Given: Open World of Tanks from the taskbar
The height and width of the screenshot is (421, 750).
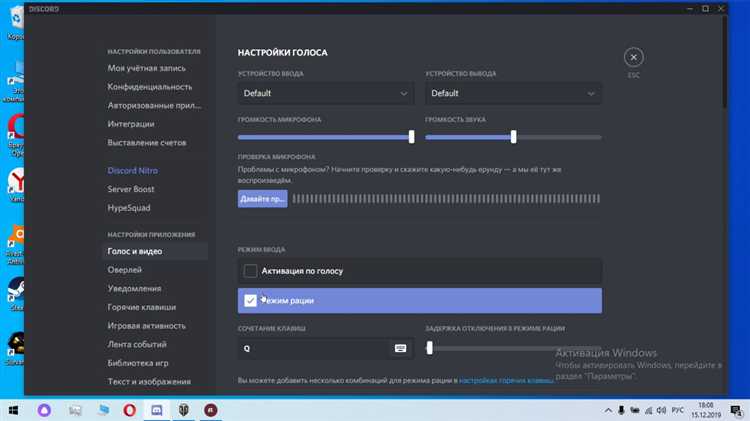Looking at the screenshot, I should (184, 410).
